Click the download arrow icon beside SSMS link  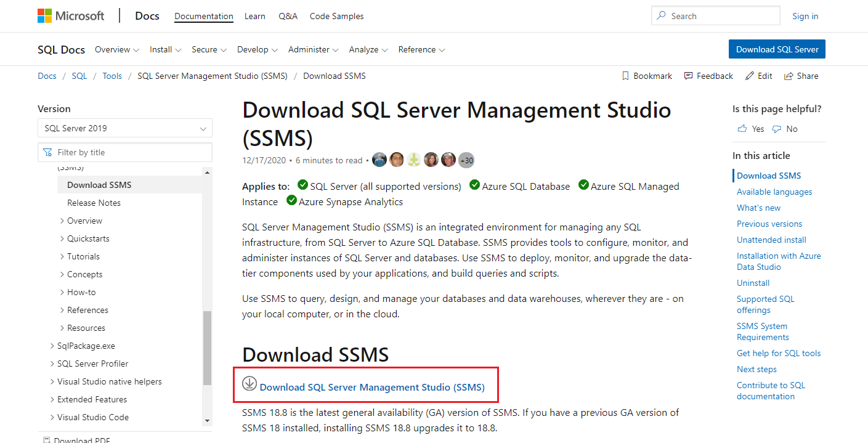[249, 383]
